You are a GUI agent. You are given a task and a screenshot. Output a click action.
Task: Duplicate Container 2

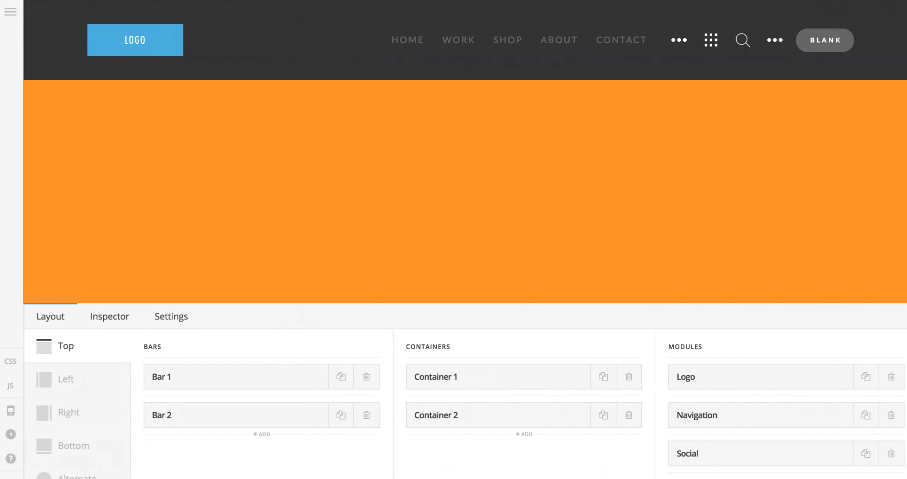(x=603, y=415)
